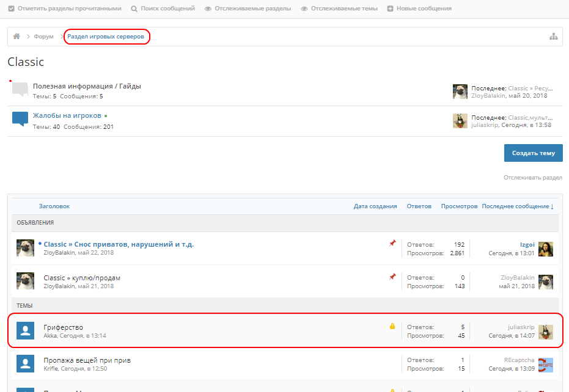This screenshot has height=392, width=569.
Task: Open the Жалобы на игроков subforum
Action: tap(67, 115)
